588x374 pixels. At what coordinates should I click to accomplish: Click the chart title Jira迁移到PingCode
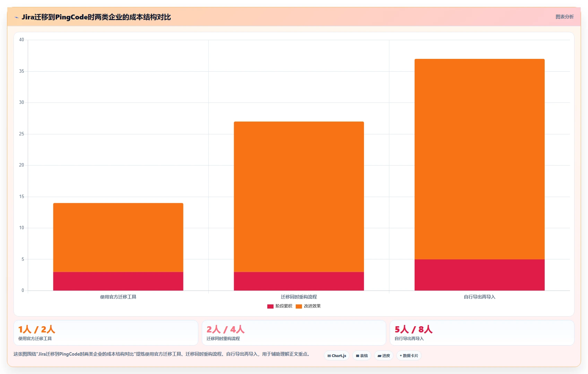point(96,17)
